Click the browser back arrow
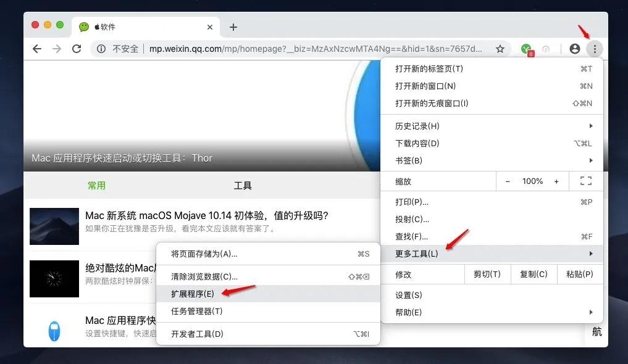This screenshot has height=364, width=628. coord(37,49)
